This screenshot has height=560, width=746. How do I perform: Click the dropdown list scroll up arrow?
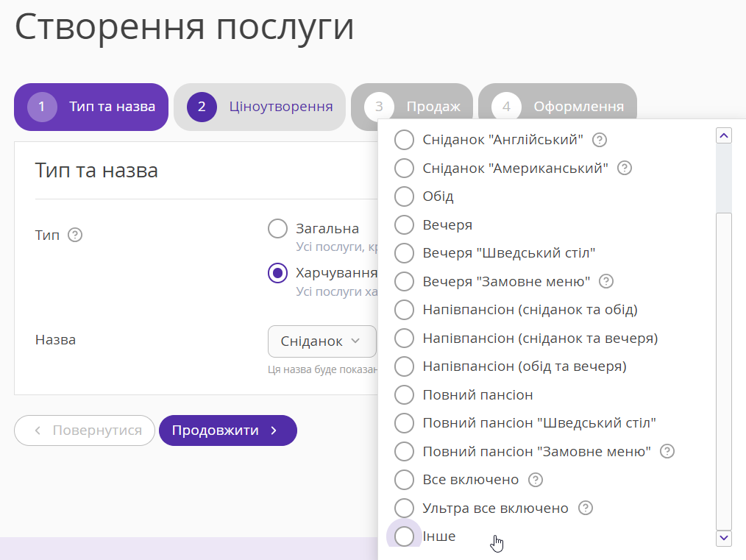724,135
